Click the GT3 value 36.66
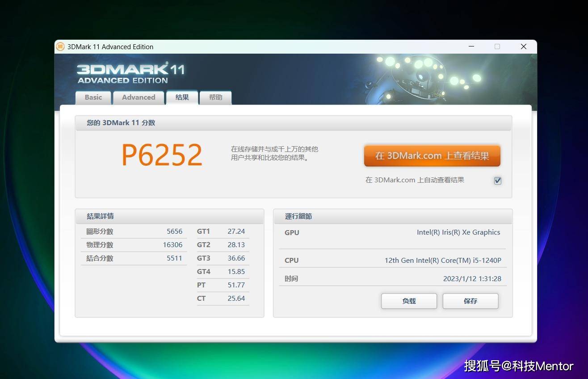 pos(236,258)
